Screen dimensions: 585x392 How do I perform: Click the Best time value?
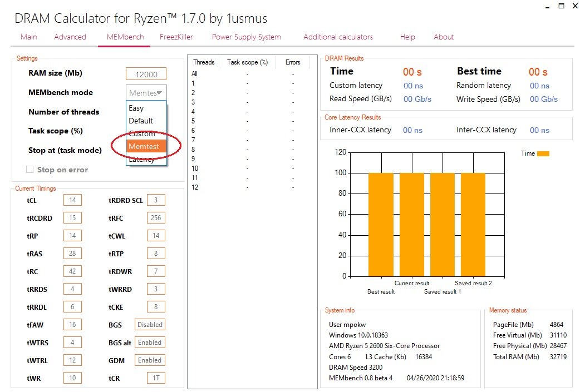538,72
